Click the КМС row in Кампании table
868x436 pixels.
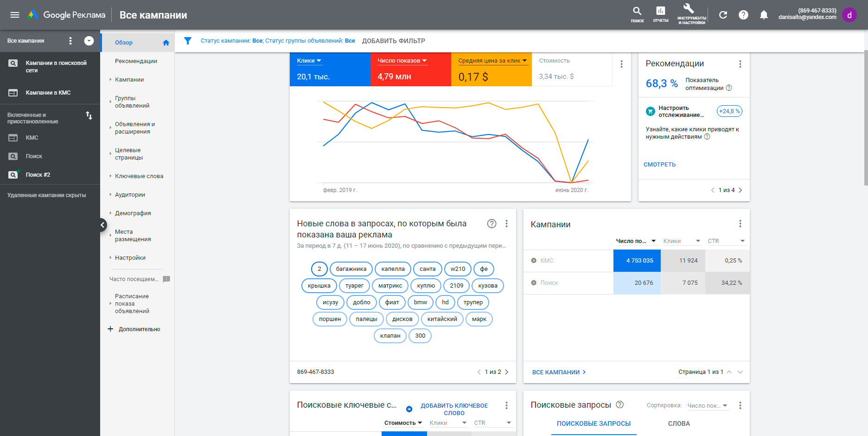coord(637,261)
